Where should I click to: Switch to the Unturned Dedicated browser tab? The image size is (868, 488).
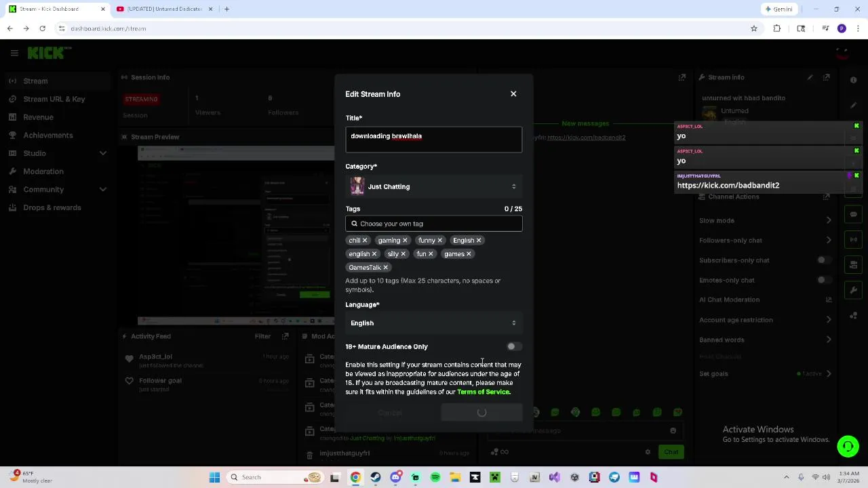[164, 9]
